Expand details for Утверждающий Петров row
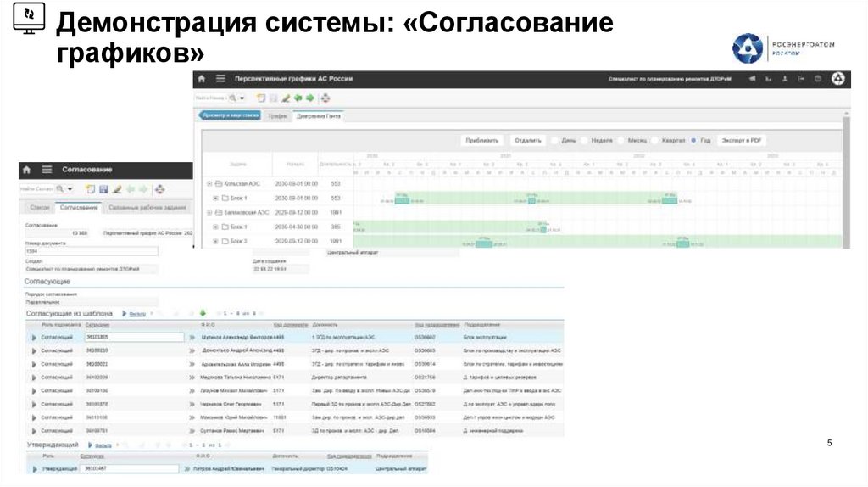 point(35,469)
